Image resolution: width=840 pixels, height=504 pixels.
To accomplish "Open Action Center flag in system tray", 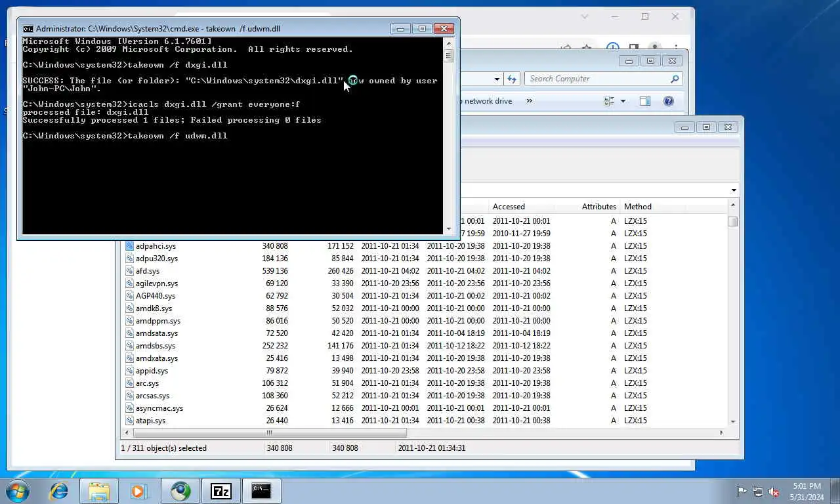I will point(742,491).
